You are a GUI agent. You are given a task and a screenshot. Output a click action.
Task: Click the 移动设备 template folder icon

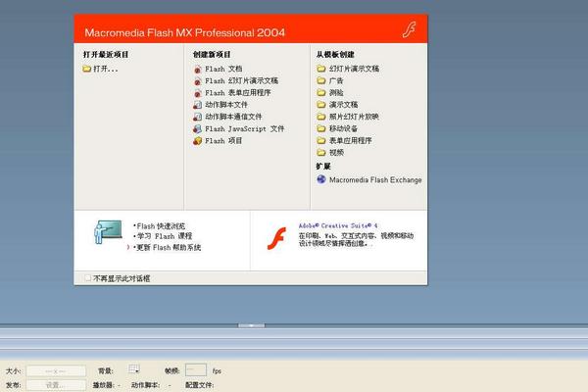(321, 128)
